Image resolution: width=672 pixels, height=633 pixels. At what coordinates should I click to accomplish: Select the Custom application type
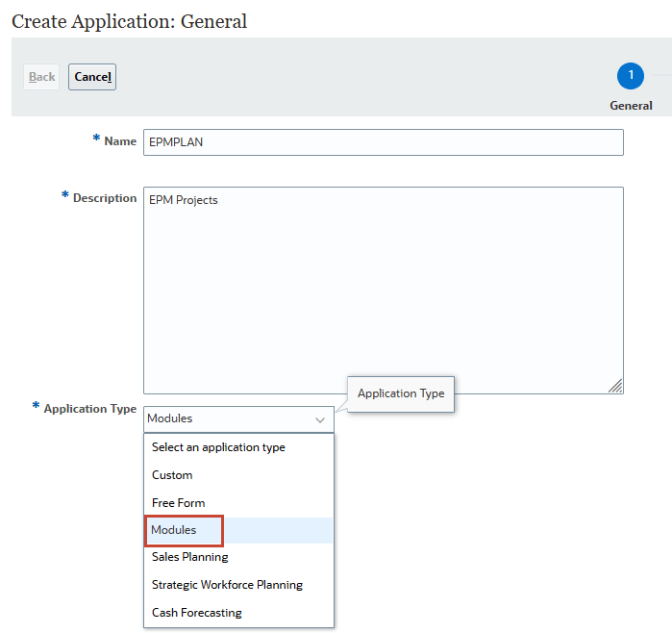(x=238, y=475)
